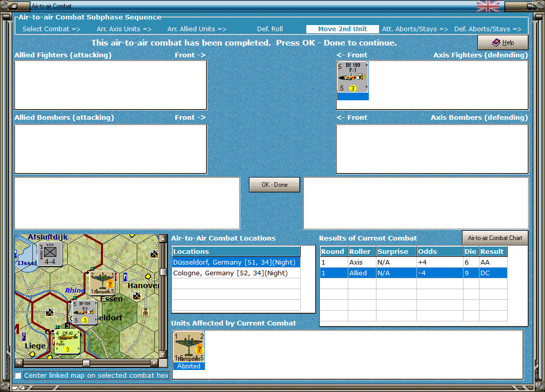Click the DC result cell

pos(493,273)
